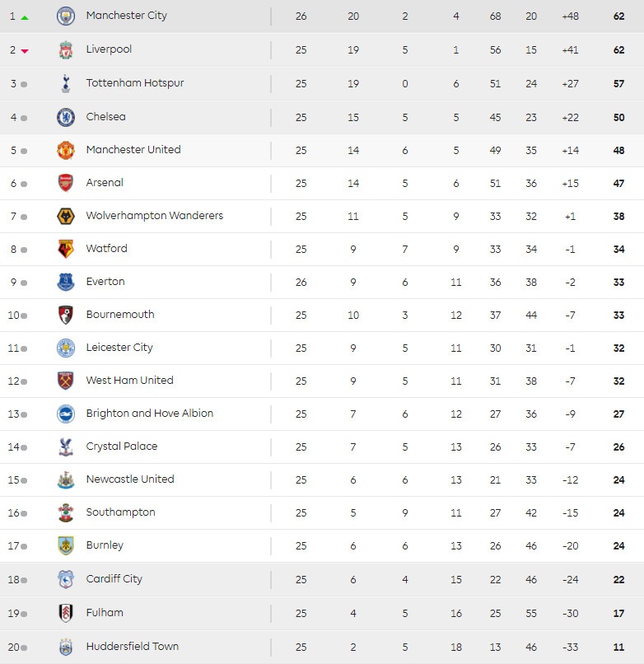Open Brighton and Hove Albion team page
Screen dimensions: 644x664
point(149,414)
